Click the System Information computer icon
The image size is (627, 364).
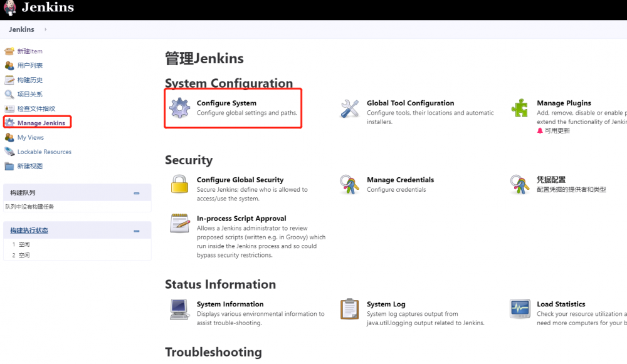point(179,309)
